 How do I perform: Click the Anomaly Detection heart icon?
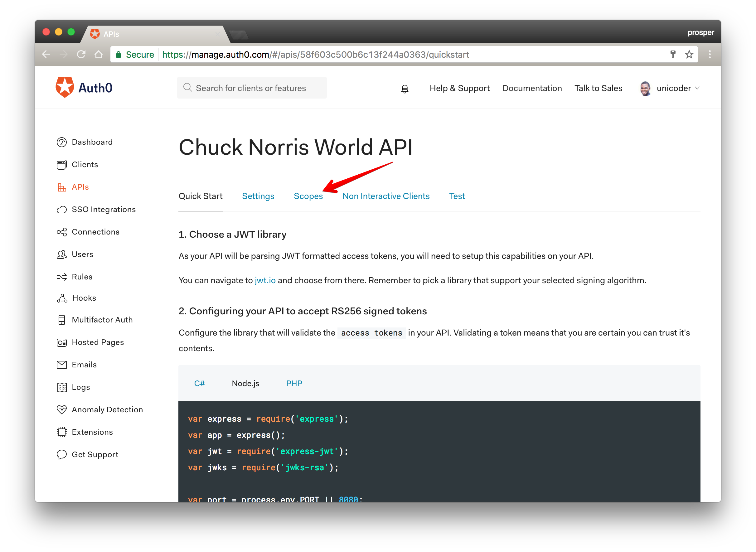(x=62, y=410)
